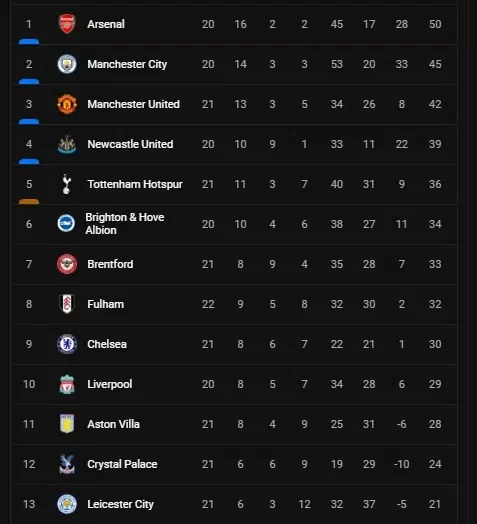Image resolution: width=477 pixels, height=524 pixels.
Task: Click the Arsenal club crest
Action: (67, 24)
